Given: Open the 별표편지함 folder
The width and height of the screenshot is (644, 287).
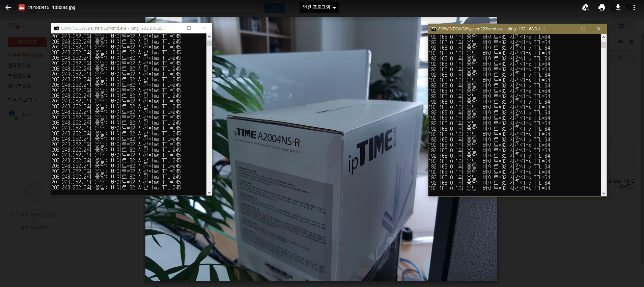Looking at the screenshot, I should coord(20,66).
